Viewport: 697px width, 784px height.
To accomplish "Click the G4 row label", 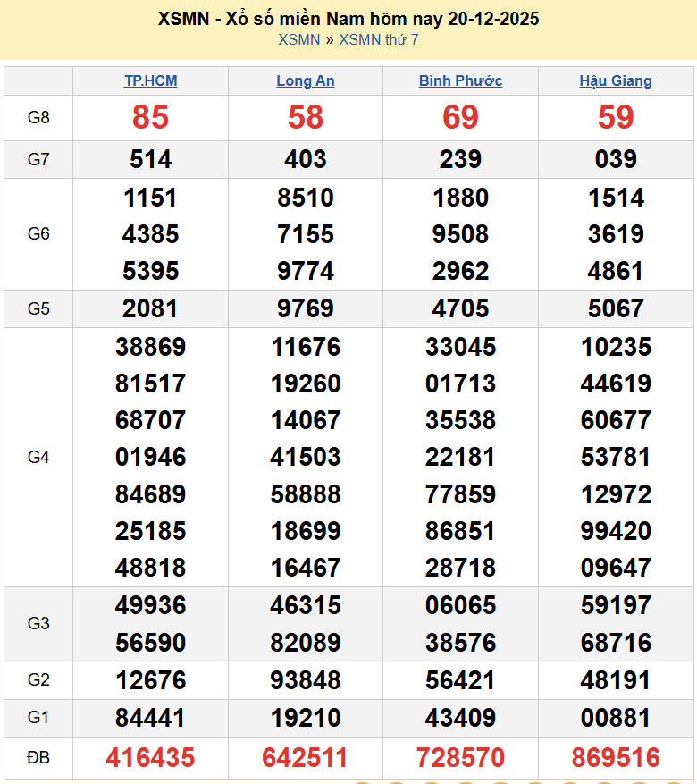I will 38,457.
